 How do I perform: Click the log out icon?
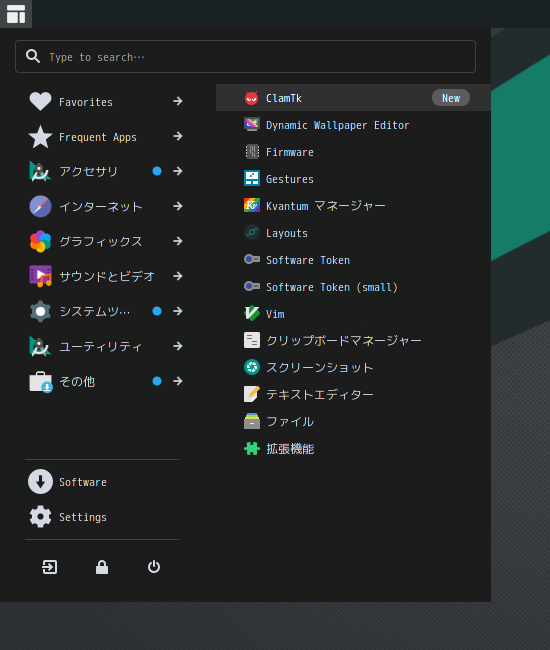point(50,567)
